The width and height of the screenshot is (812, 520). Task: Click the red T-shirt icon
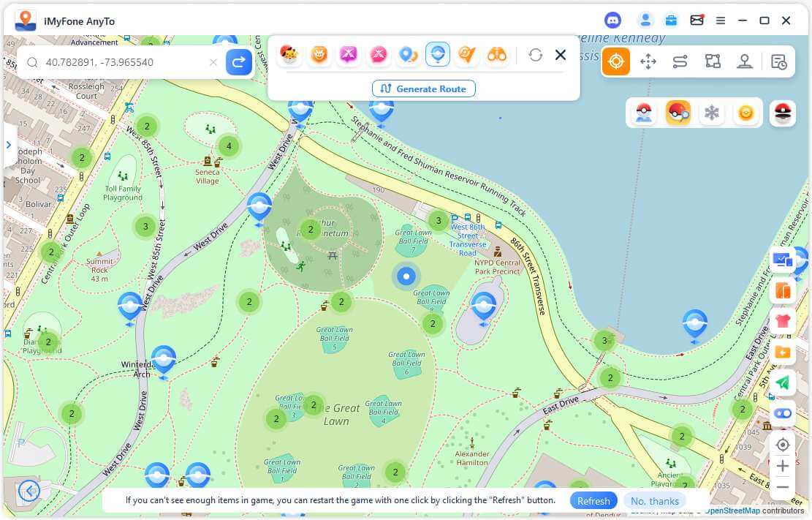coord(783,322)
